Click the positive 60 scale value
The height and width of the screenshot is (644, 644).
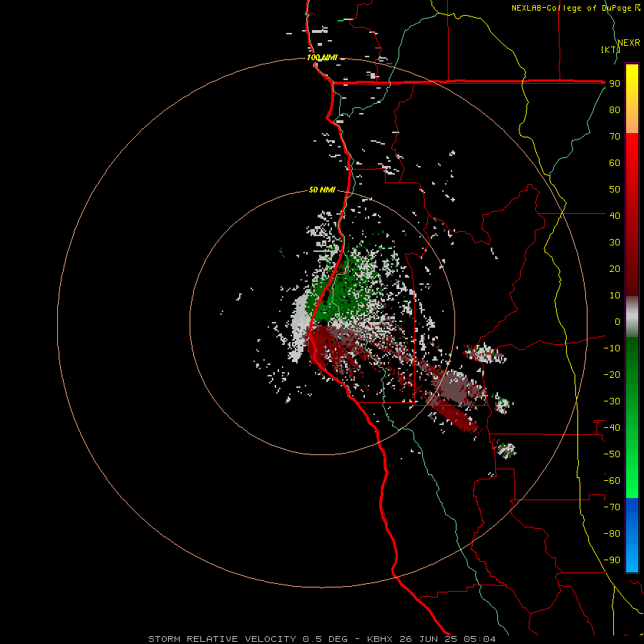pyautogui.click(x=615, y=163)
